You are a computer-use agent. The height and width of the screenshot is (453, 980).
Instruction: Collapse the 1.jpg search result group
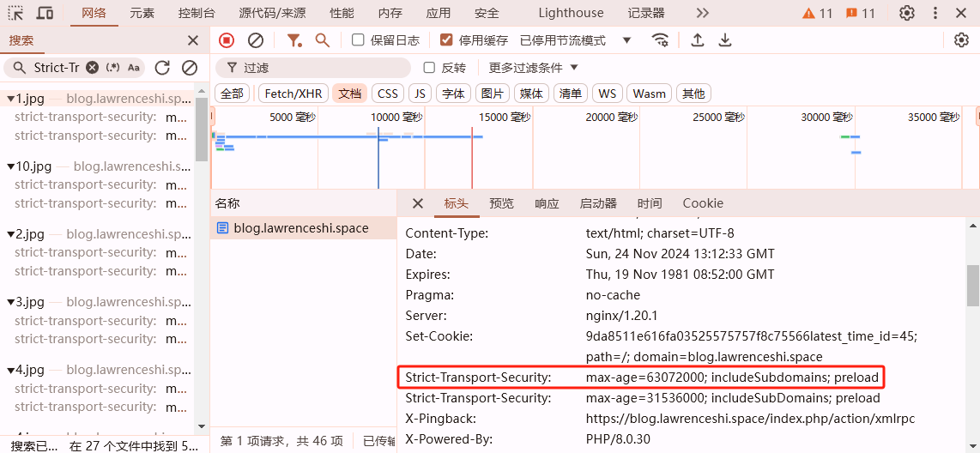click(x=10, y=98)
